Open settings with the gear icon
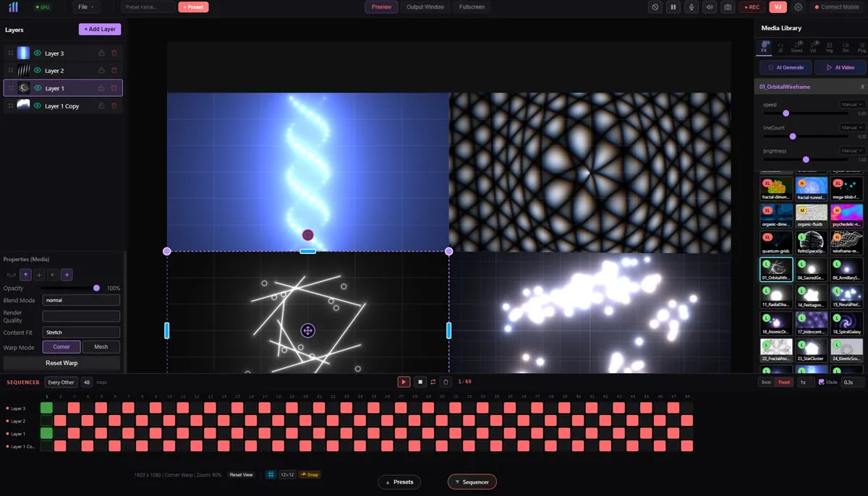The image size is (868, 496). tap(798, 7)
